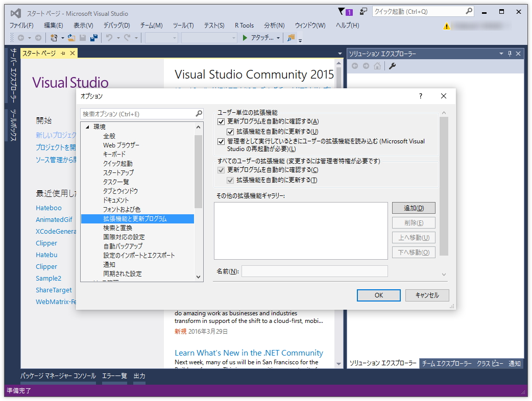
Task: Open the ツール(T) menu
Action: 183,26
